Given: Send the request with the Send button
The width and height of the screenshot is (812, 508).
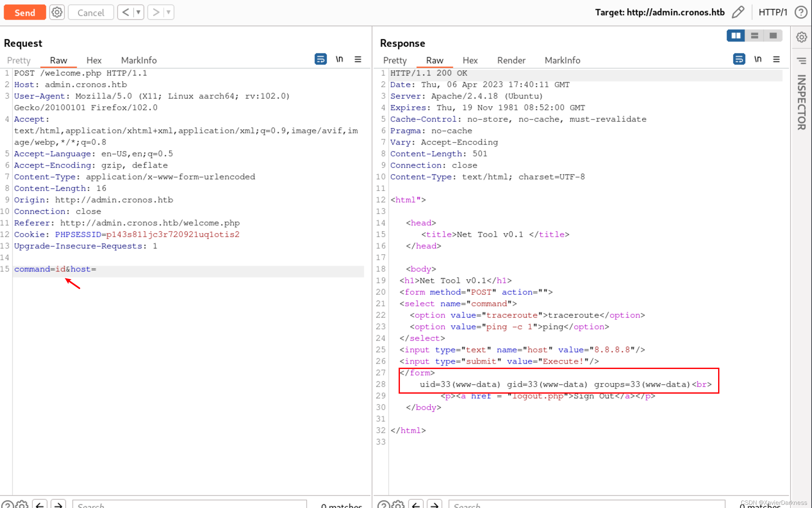Looking at the screenshot, I should coord(25,12).
